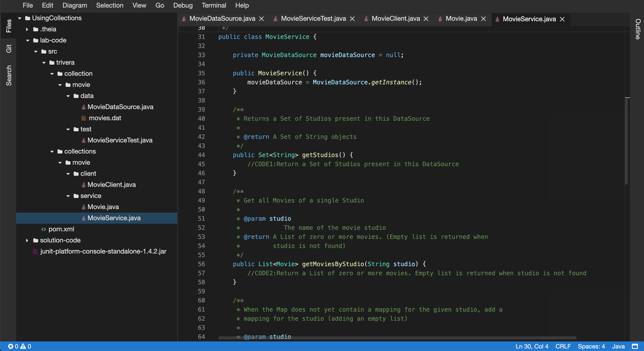The width and height of the screenshot is (644, 351).
Task: Open pom.xml in the file tree
Action: tap(61, 229)
